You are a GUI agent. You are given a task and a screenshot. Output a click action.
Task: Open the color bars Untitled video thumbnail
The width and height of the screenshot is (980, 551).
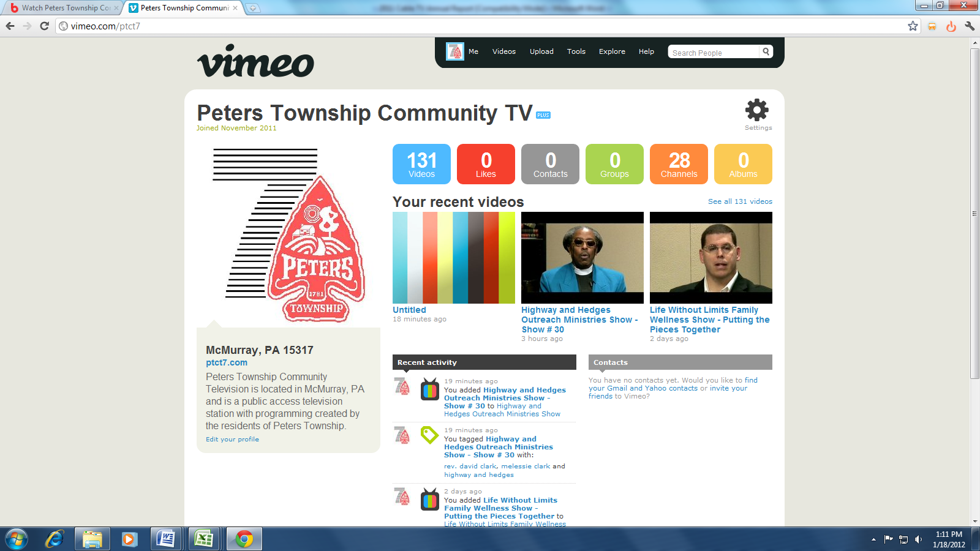point(454,258)
